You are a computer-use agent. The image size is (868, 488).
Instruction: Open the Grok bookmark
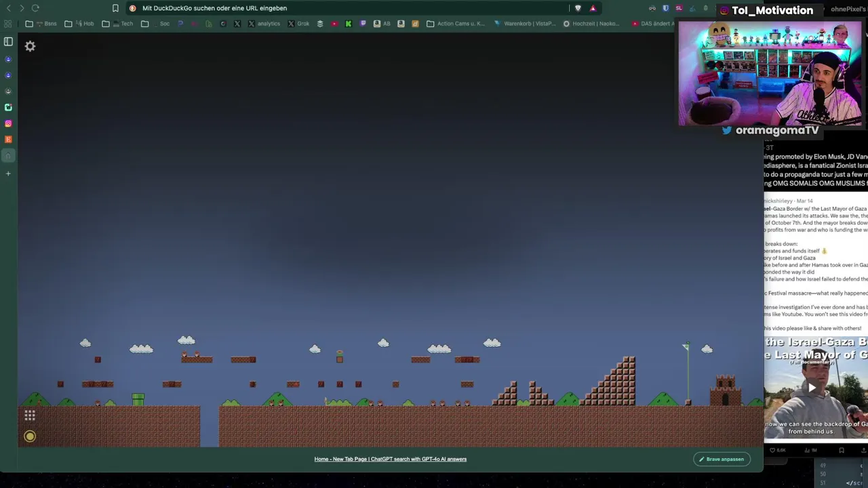298,24
